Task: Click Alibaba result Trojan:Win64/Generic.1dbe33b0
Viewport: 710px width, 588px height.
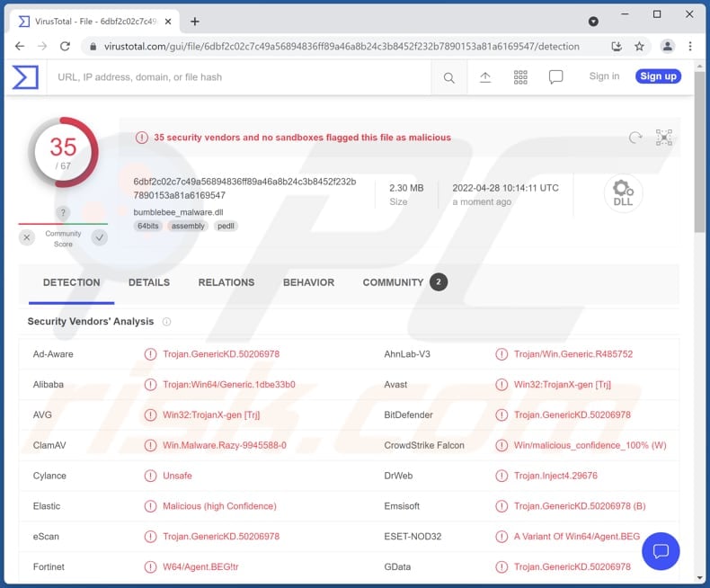Action: click(x=229, y=385)
